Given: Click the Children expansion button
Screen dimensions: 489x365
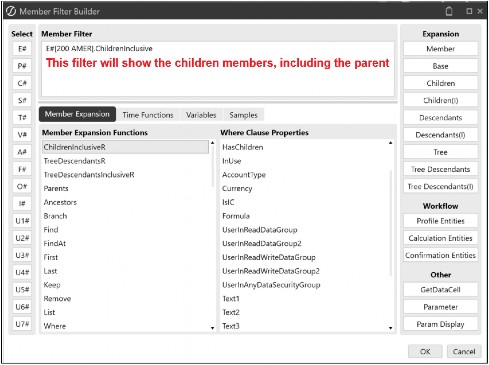Looking at the screenshot, I should coord(440,83).
